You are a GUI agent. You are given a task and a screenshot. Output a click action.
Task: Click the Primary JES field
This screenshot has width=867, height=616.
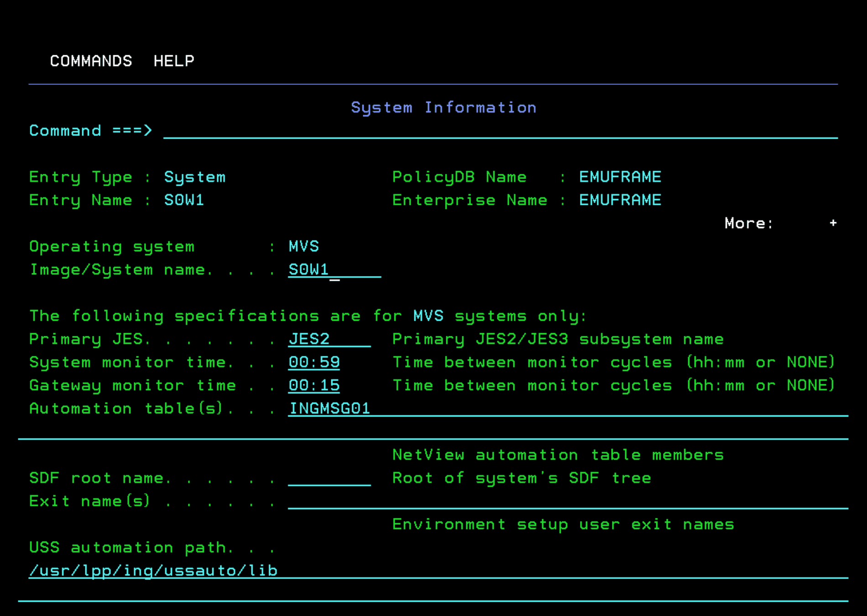click(329, 339)
